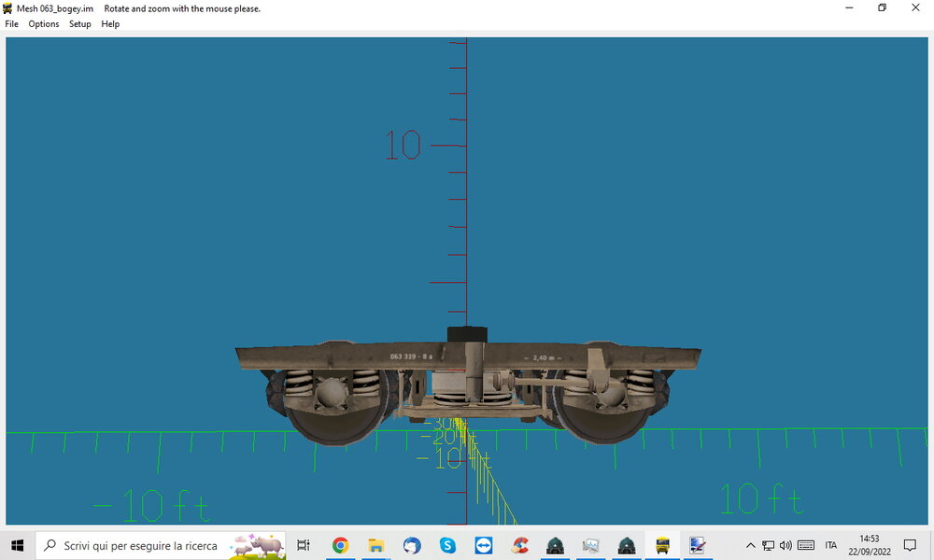
Task: Click the bogie model in the viewport
Action: tap(468, 386)
